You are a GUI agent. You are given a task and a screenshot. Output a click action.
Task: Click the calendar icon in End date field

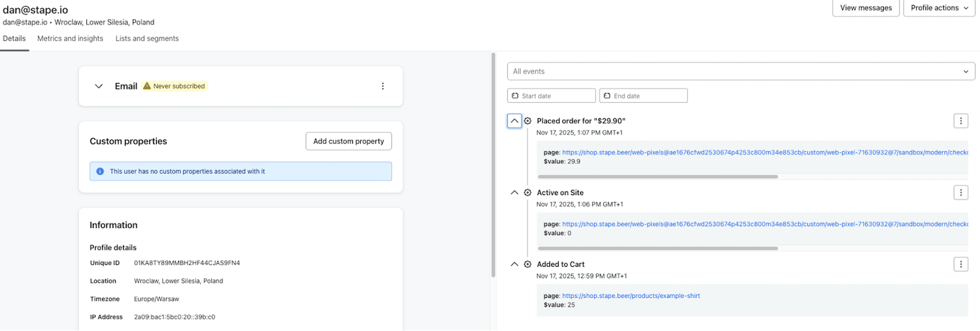(x=607, y=95)
